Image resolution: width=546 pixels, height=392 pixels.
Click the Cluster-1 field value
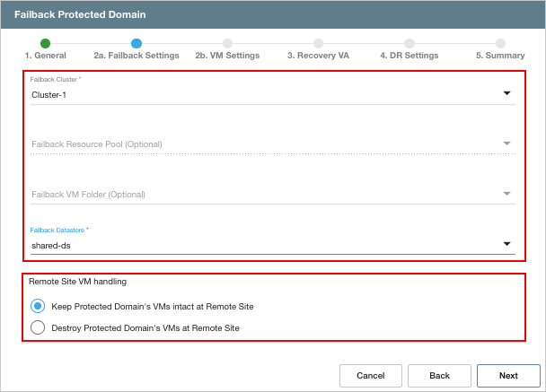point(49,93)
